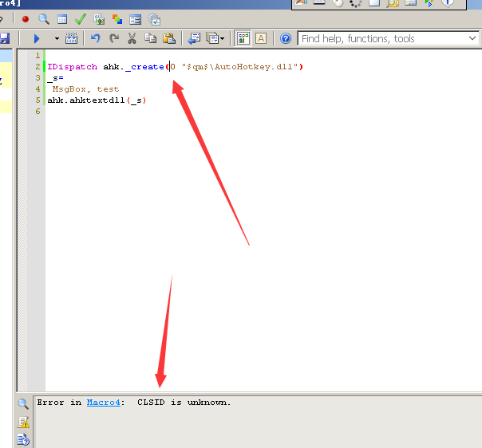482x448 pixels.
Task: Open the Find magnifier tool in top toolbar
Action: (x=44, y=19)
